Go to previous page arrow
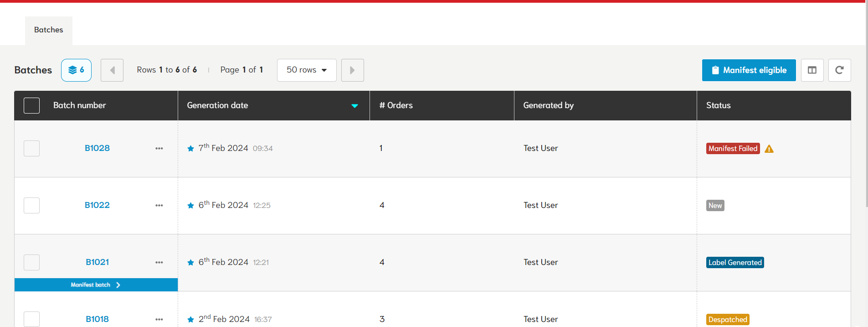This screenshot has height=327, width=868. pyautogui.click(x=112, y=70)
